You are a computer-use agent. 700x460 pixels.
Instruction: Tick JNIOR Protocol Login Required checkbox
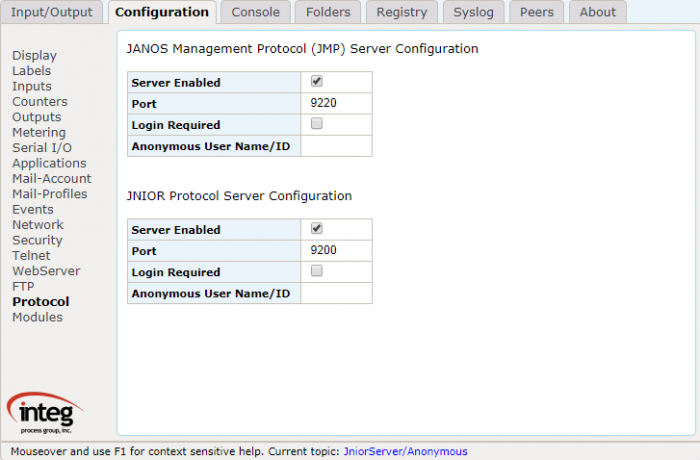[317, 271]
